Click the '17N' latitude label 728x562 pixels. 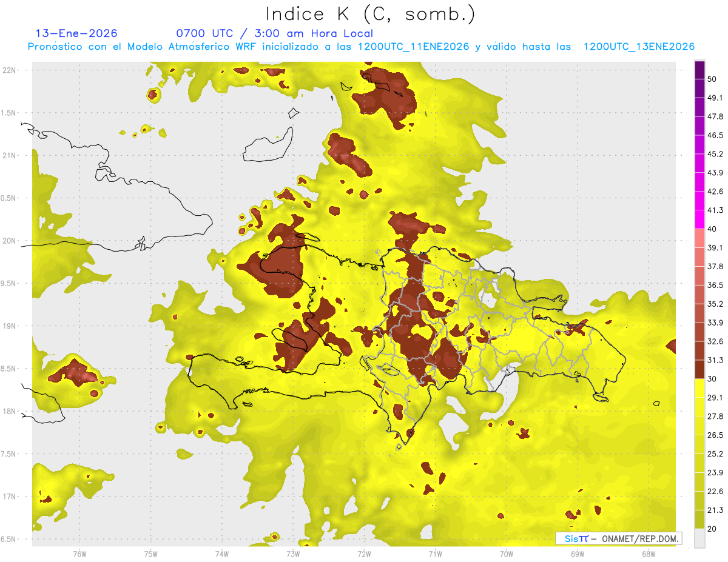pyautogui.click(x=8, y=497)
